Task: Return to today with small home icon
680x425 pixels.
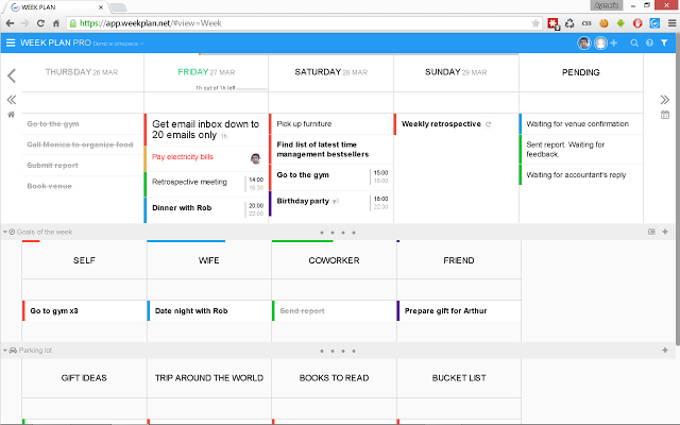Action: point(11,114)
